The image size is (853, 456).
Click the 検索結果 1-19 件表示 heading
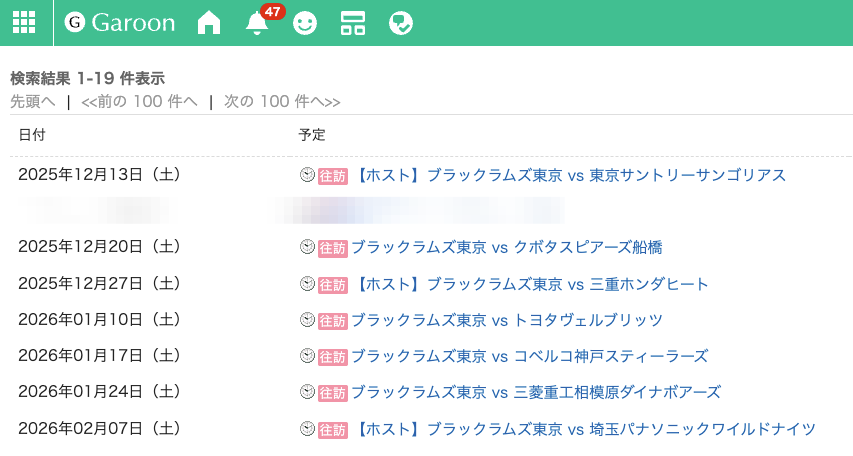tap(88, 78)
